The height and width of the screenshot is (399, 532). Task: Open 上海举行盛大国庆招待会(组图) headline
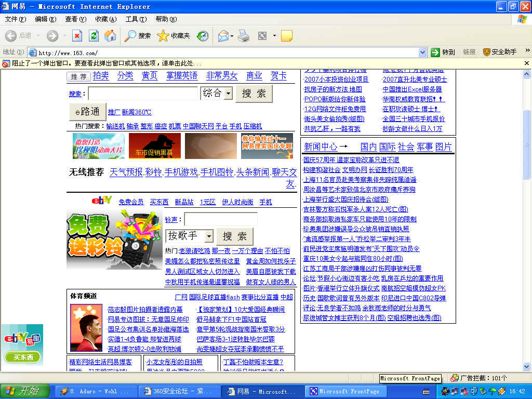coord(345,199)
